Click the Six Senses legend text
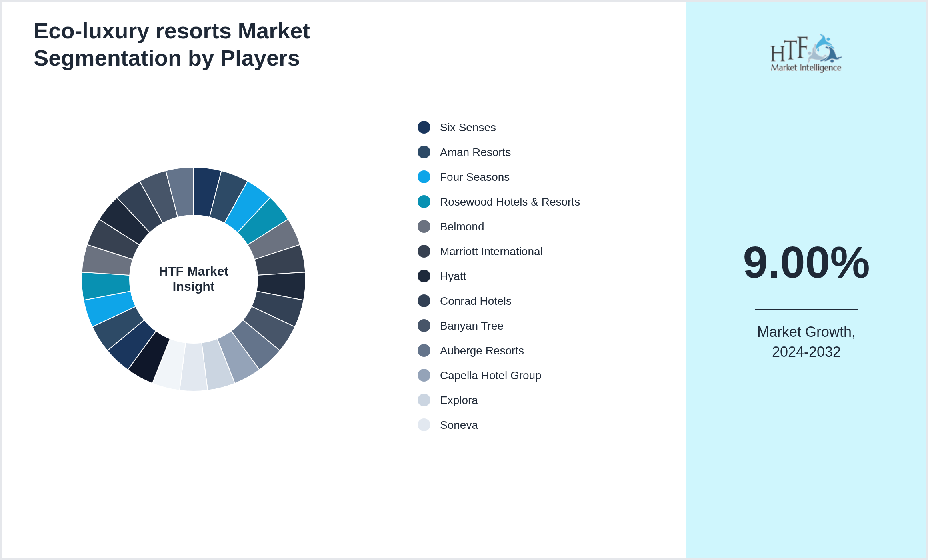This screenshot has height=560, width=928. click(468, 127)
